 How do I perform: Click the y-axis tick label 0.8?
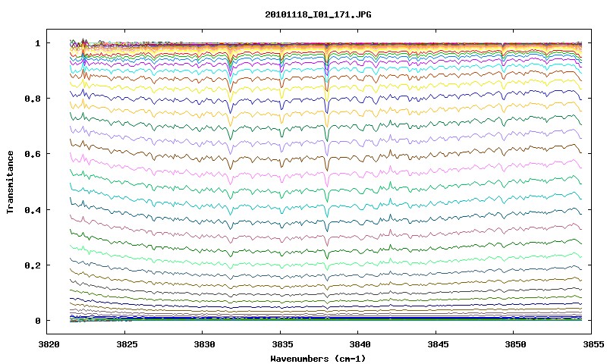32,99
